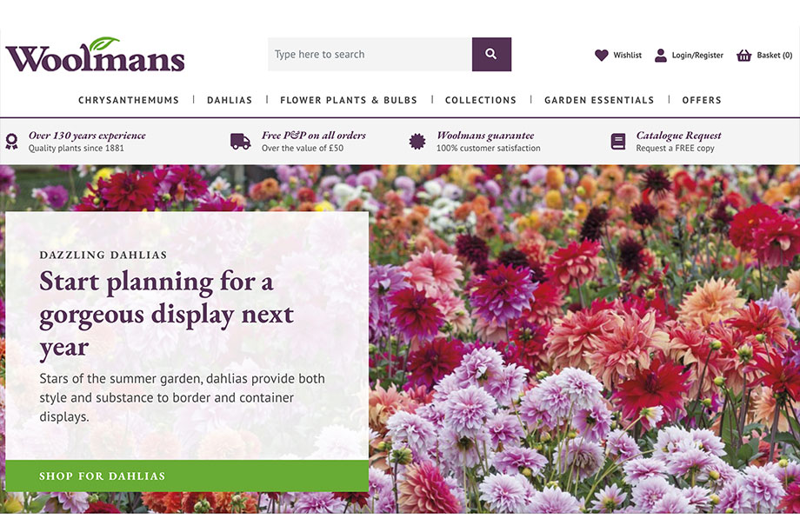800x532 pixels.
Task: Click the Shop for Dahlias button
Action: click(x=187, y=475)
